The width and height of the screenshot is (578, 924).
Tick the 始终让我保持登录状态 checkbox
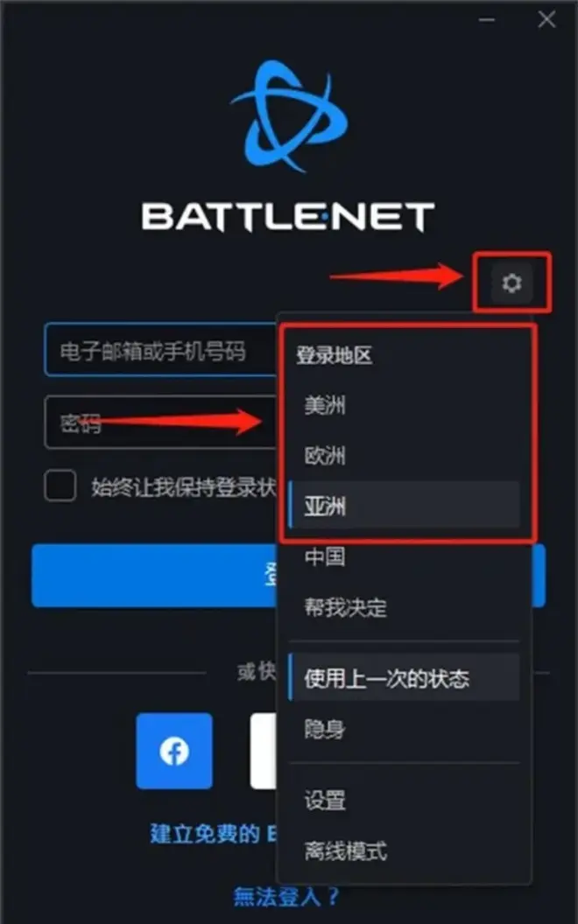[x=60, y=486]
